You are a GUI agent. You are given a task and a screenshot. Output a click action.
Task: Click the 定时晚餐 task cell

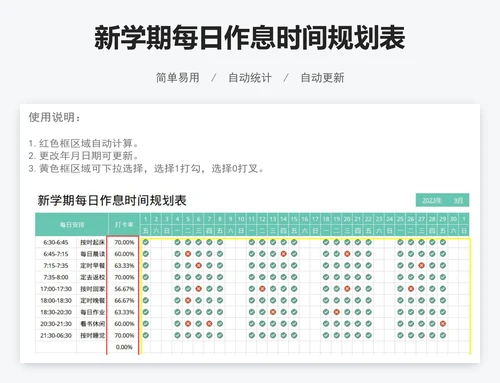coord(92,300)
